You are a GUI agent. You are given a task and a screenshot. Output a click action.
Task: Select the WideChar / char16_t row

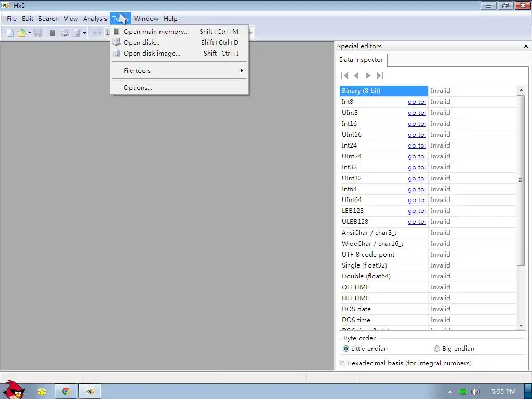[428, 244]
